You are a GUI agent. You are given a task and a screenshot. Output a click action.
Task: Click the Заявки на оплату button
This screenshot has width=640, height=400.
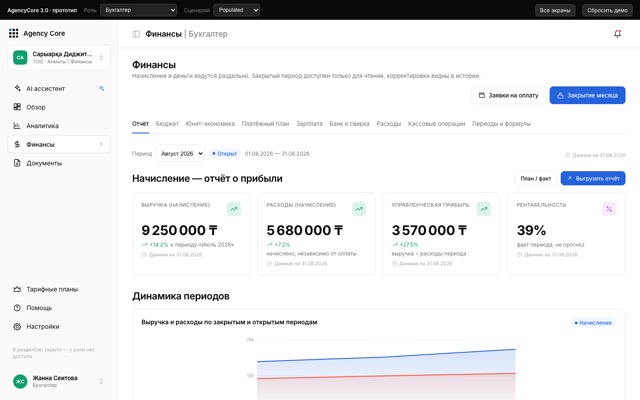point(508,95)
